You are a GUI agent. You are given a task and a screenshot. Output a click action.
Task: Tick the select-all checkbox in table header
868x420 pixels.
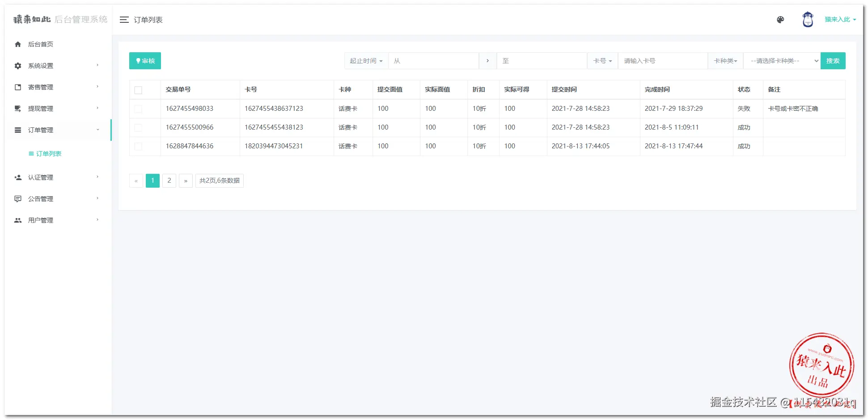click(138, 90)
